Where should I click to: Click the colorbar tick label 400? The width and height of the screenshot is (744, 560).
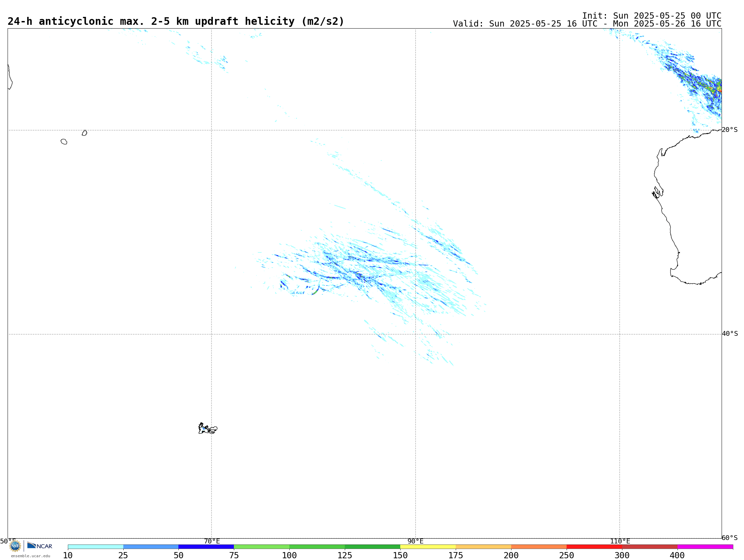pos(678,556)
